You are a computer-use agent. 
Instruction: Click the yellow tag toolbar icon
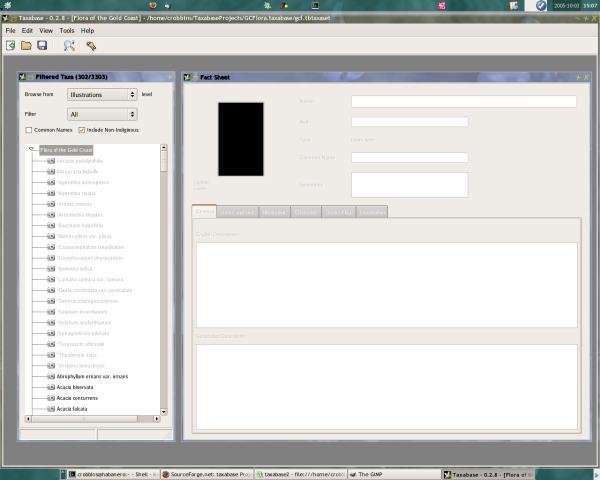pyautogui.click(x=91, y=46)
